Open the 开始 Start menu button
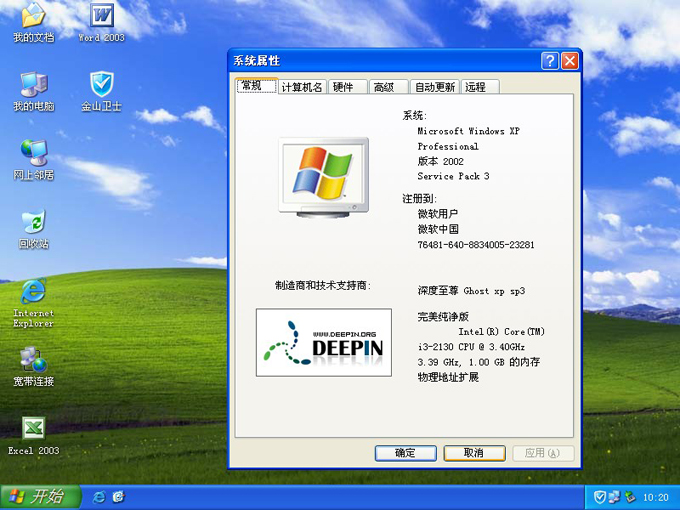Image resolution: width=680 pixels, height=510 pixels. coord(41,497)
